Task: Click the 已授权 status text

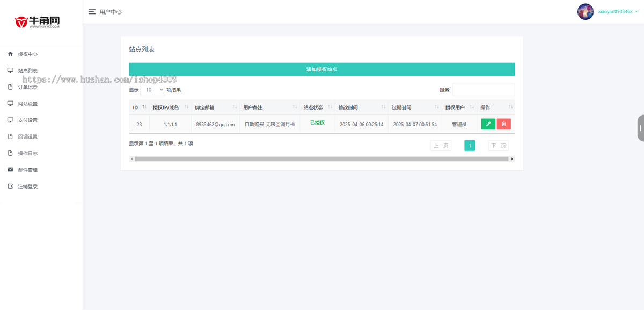Action: tap(317, 122)
